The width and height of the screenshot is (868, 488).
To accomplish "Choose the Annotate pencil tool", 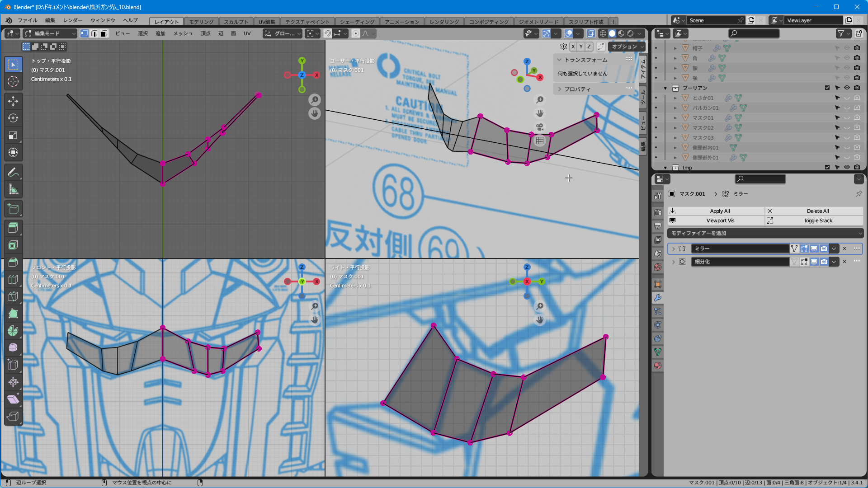I will click(13, 172).
